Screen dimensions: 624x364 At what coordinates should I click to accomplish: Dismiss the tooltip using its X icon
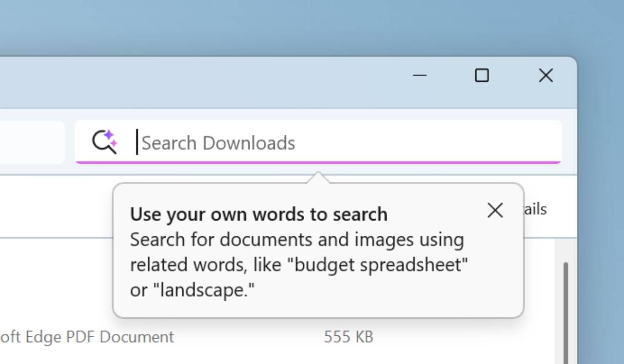coord(495,210)
